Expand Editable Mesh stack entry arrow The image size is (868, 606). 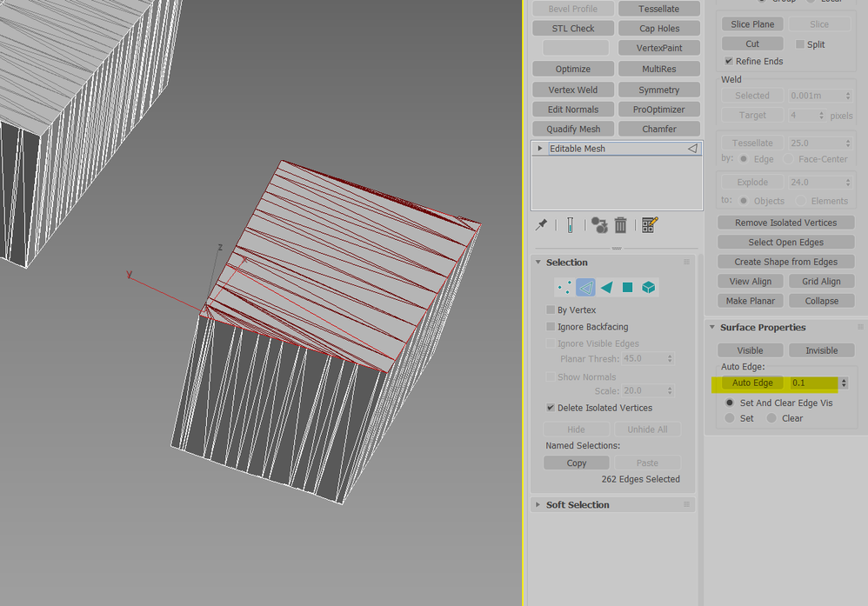point(540,149)
